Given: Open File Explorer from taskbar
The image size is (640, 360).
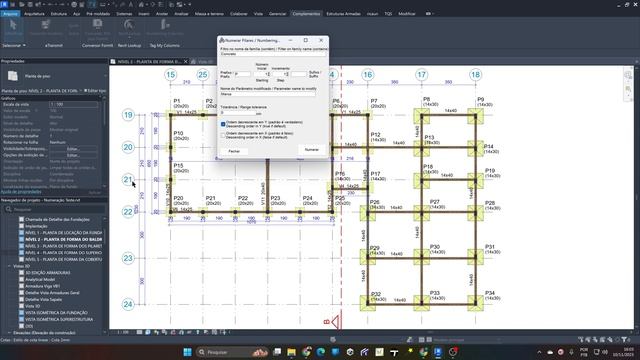Looking at the screenshot, I should pyautogui.click(x=291, y=352).
